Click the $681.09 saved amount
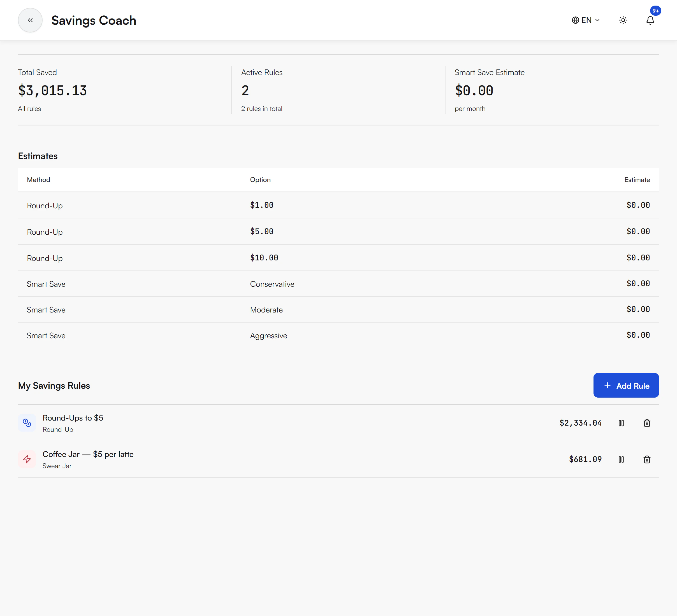The image size is (677, 616). tap(585, 459)
